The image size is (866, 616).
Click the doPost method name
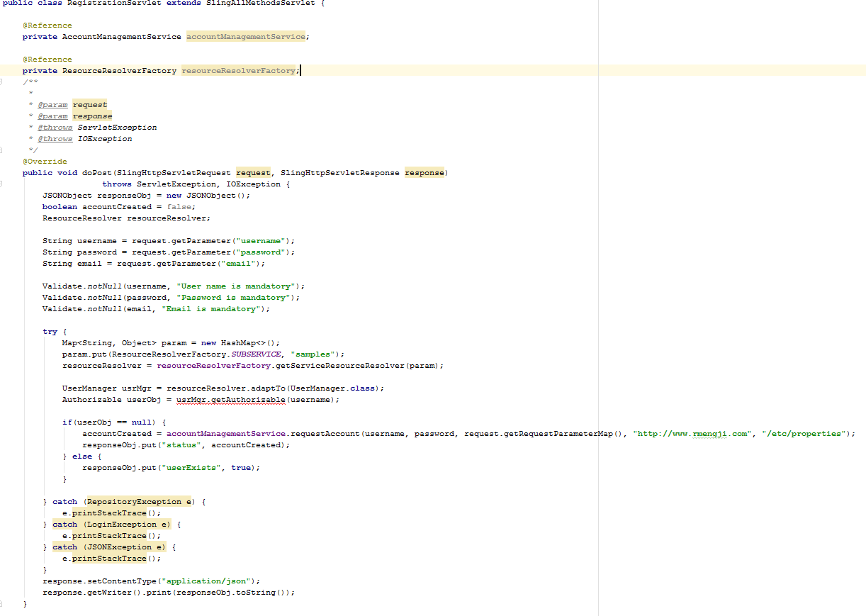tap(97, 173)
